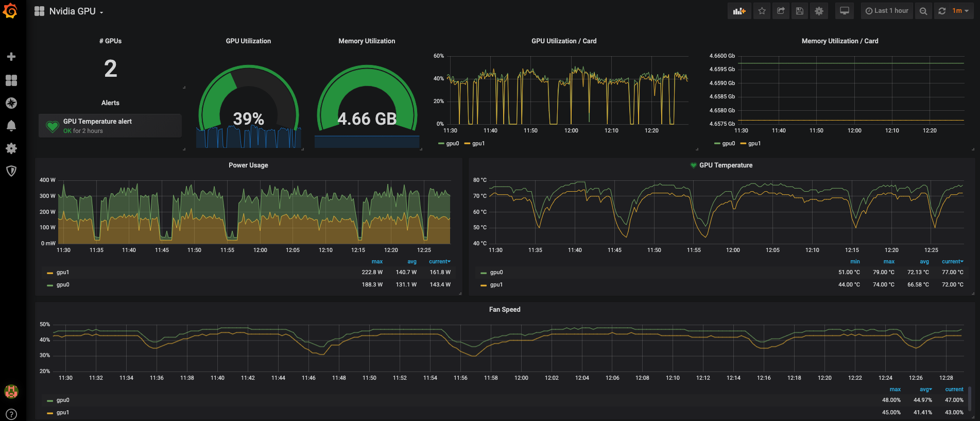Sort Power Usage legend by max column

(377, 262)
